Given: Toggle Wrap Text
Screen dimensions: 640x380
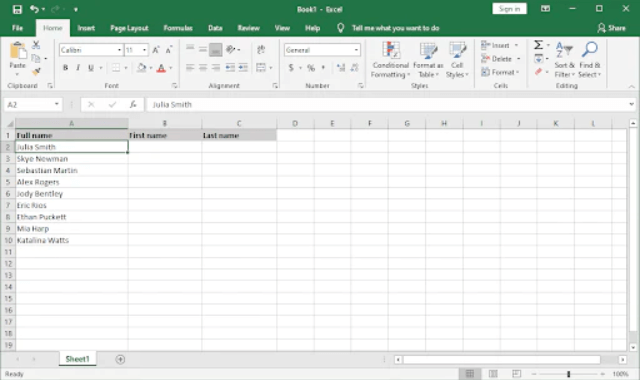Looking at the screenshot, I should [261, 50].
